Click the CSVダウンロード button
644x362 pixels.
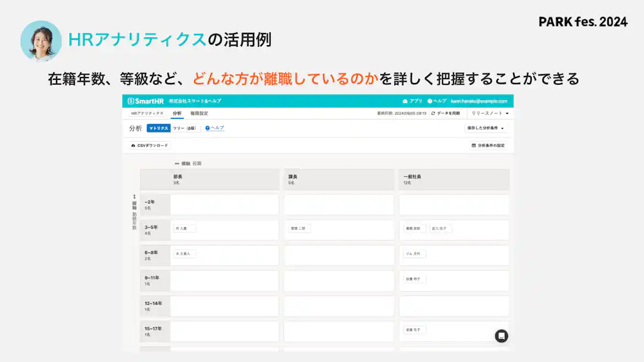pos(149,145)
